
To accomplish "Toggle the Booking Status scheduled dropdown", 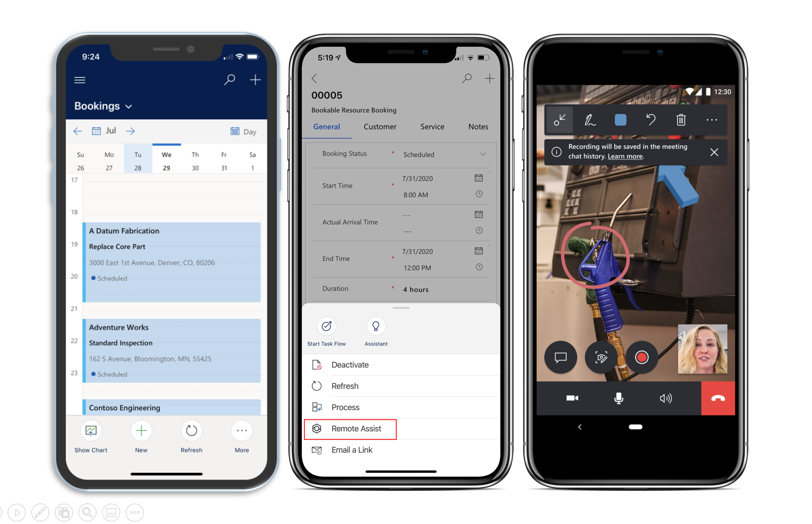I will click(x=485, y=154).
